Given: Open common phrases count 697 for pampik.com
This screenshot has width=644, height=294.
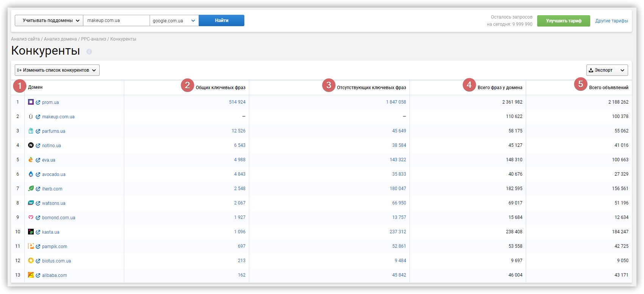Looking at the screenshot, I should pos(242,246).
